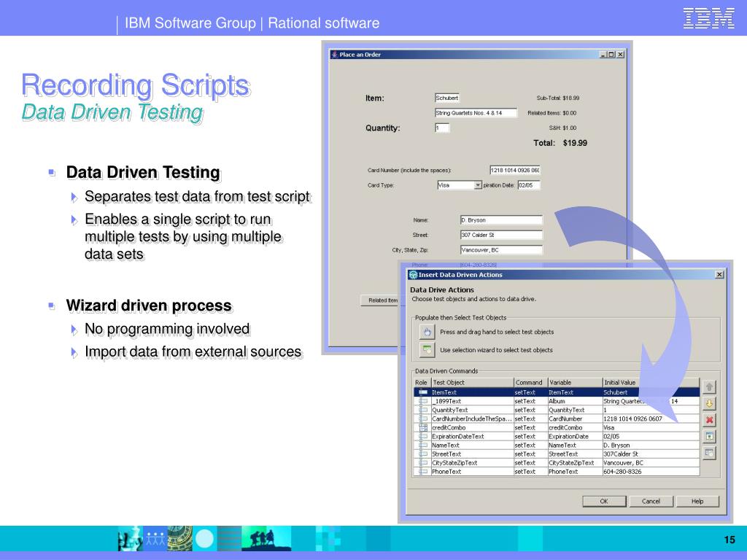Click the _1899Text row role icon

[x=422, y=401]
